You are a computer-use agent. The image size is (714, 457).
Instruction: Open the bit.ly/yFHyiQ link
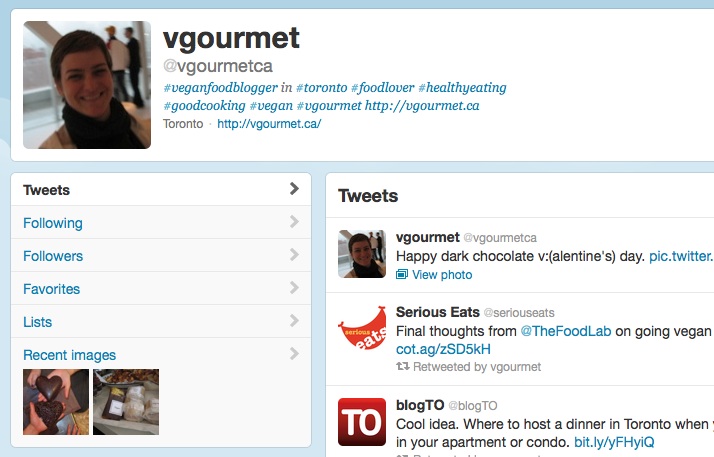point(614,442)
